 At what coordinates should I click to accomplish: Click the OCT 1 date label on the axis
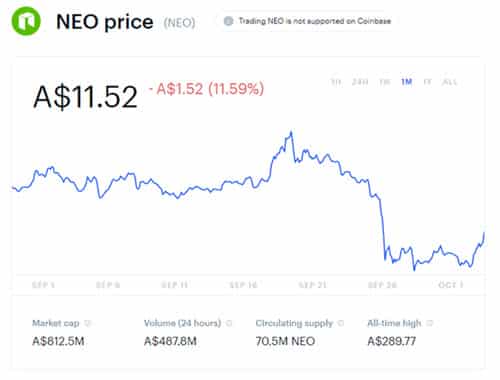click(451, 285)
